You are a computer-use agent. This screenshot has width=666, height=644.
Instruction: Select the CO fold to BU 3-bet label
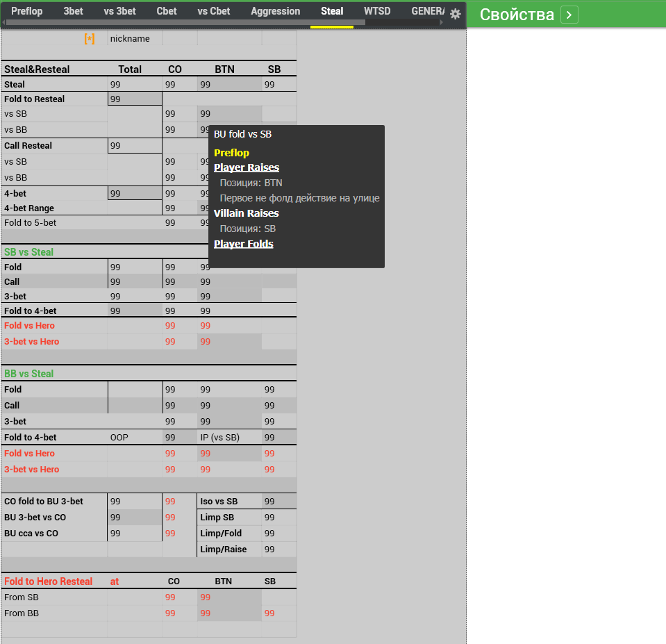pyautogui.click(x=44, y=502)
